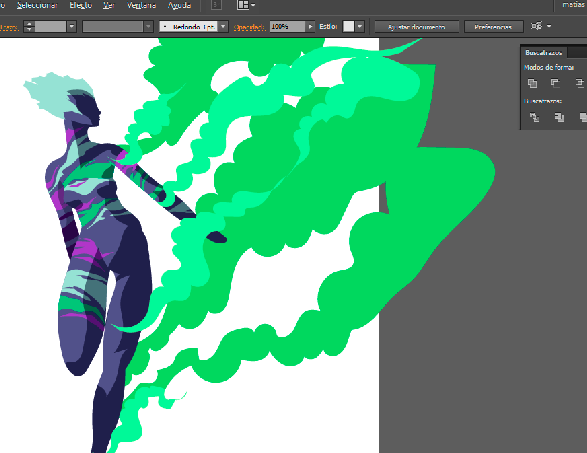This screenshot has height=453, width=587.
Task: Open the Ayuda menu
Action: pyautogui.click(x=179, y=5)
